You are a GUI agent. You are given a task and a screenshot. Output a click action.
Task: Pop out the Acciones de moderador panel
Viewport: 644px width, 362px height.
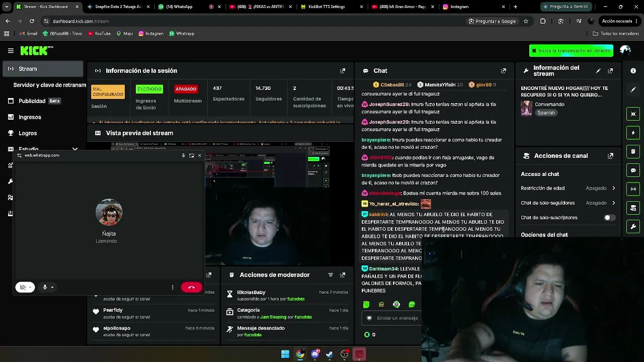click(x=343, y=275)
